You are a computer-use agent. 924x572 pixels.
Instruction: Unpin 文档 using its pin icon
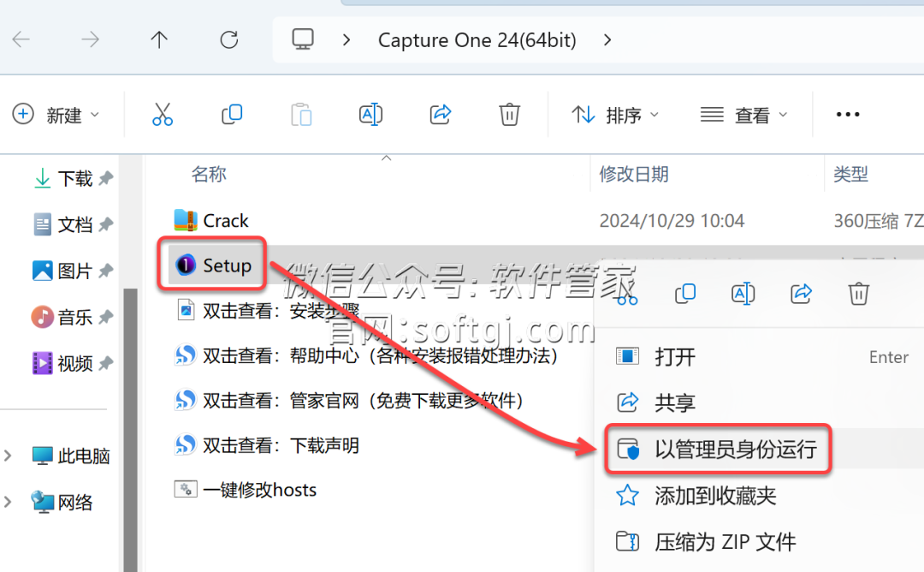[106, 224]
